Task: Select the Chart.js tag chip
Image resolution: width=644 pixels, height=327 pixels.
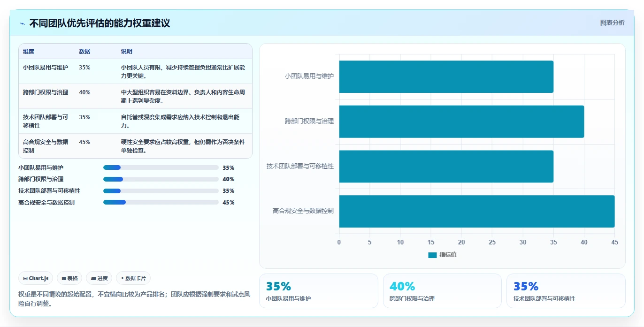Action: click(x=36, y=278)
